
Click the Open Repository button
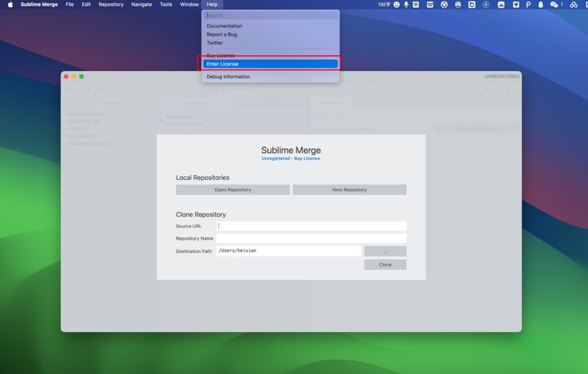(233, 190)
